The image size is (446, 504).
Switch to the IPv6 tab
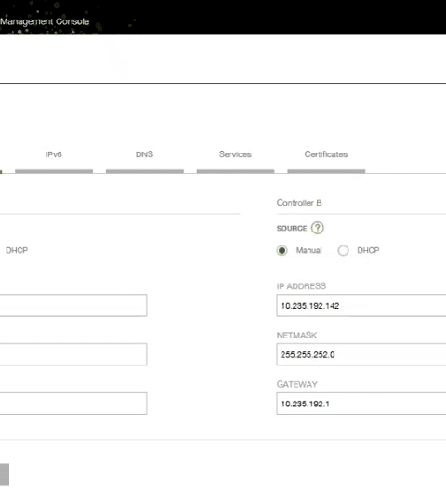(x=54, y=154)
